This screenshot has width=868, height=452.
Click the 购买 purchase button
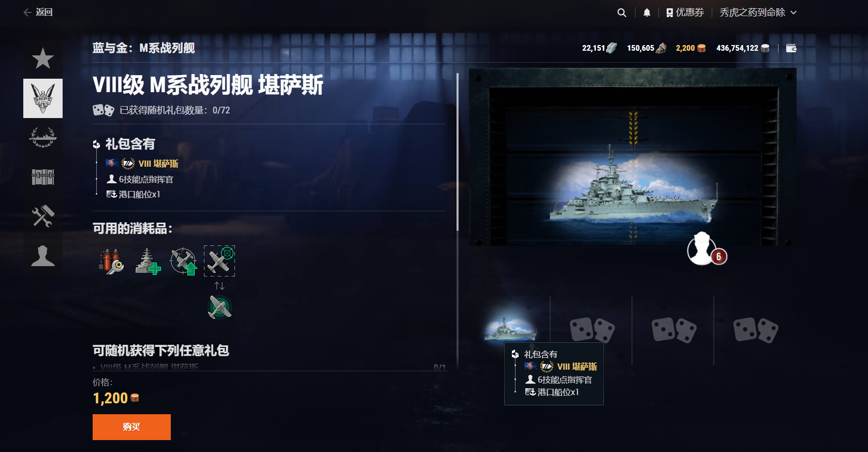131,427
